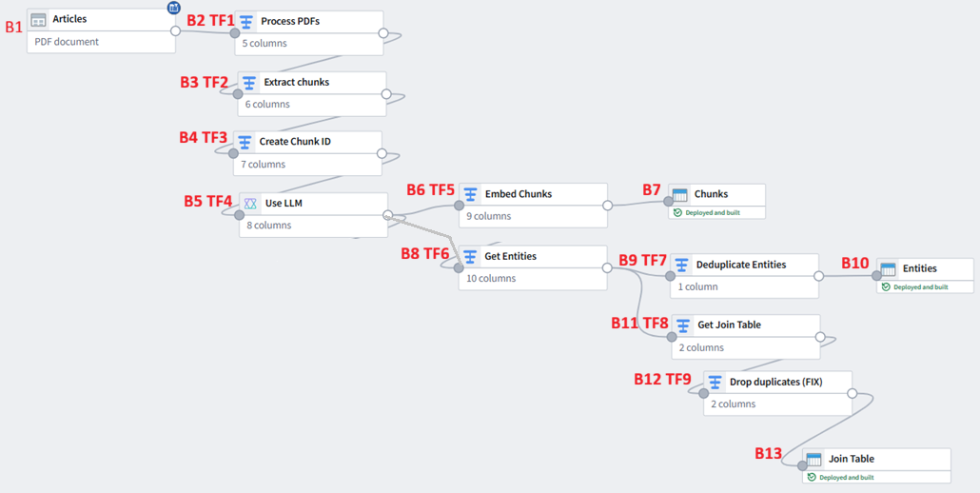The height and width of the screenshot is (493, 980).
Task: Click the Use LLM node icon
Action: (250, 203)
